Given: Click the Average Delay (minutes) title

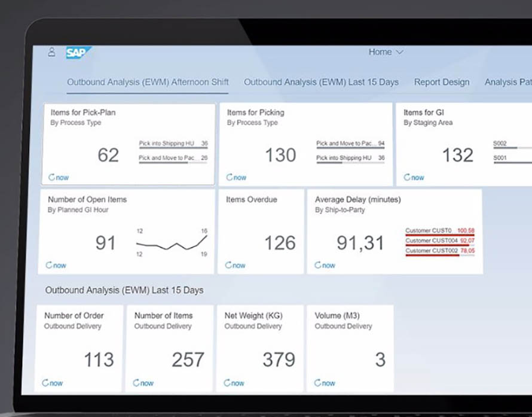Looking at the screenshot, I should click(x=357, y=200).
